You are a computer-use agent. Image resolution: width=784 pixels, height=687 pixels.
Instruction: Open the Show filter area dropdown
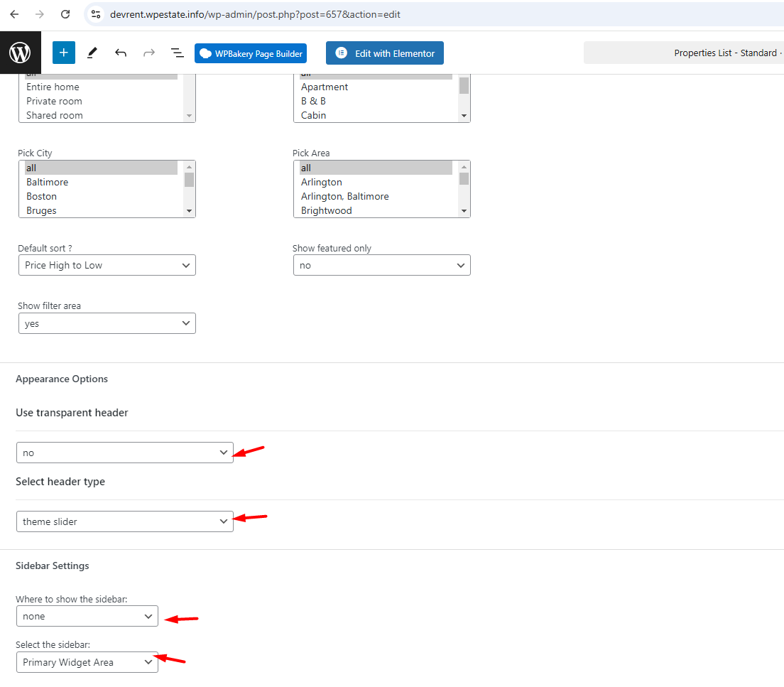pyautogui.click(x=107, y=323)
